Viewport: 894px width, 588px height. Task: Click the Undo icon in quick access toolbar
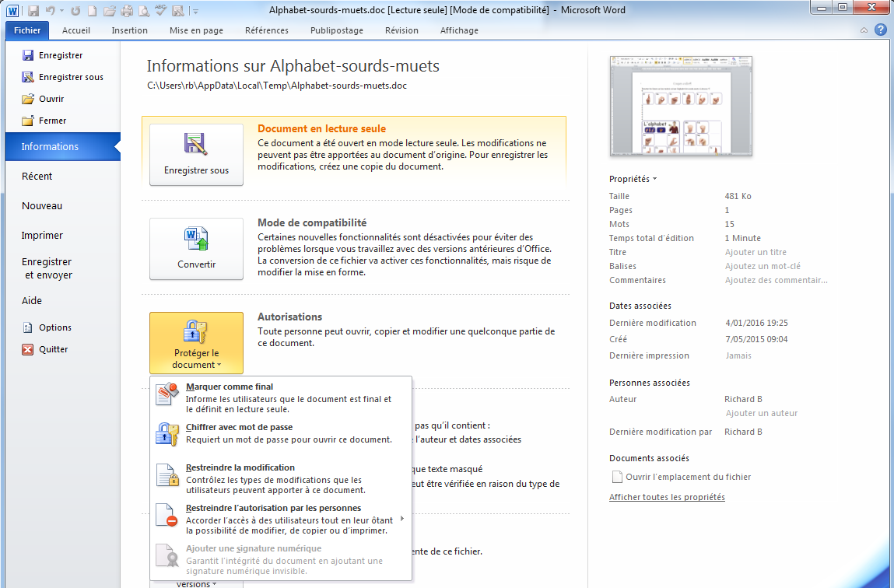point(50,10)
